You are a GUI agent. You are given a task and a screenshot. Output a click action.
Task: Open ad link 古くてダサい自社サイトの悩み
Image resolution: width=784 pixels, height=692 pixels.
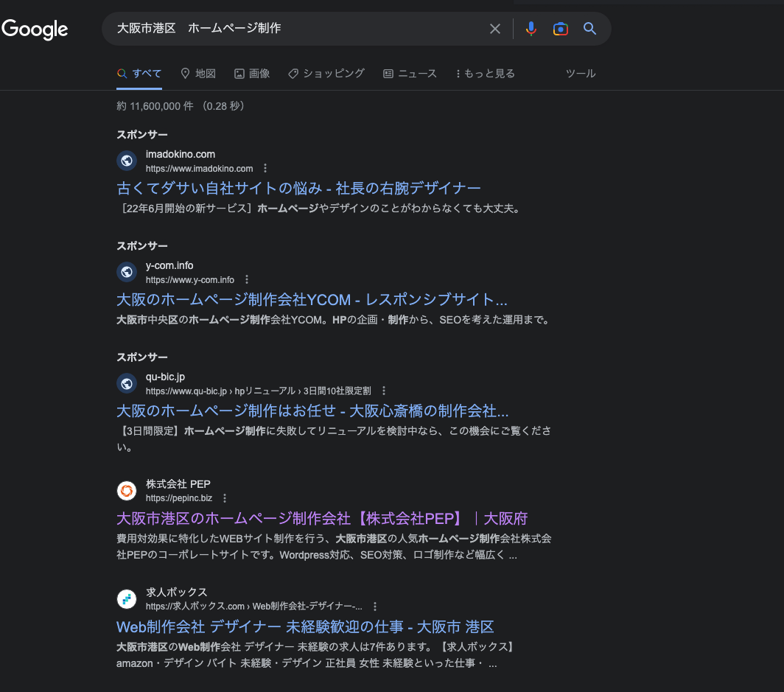coord(298,188)
